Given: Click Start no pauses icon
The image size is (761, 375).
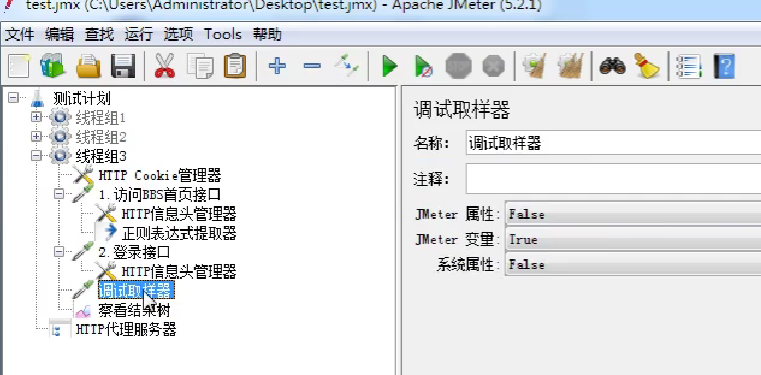Looking at the screenshot, I should (424, 66).
